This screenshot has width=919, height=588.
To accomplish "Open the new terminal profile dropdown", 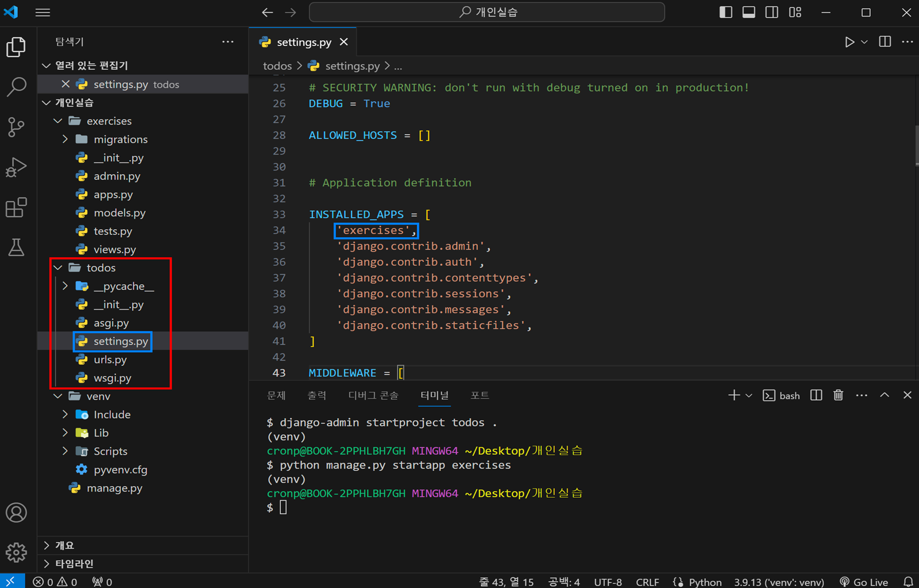I will pyautogui.click(x=748, y=395).
